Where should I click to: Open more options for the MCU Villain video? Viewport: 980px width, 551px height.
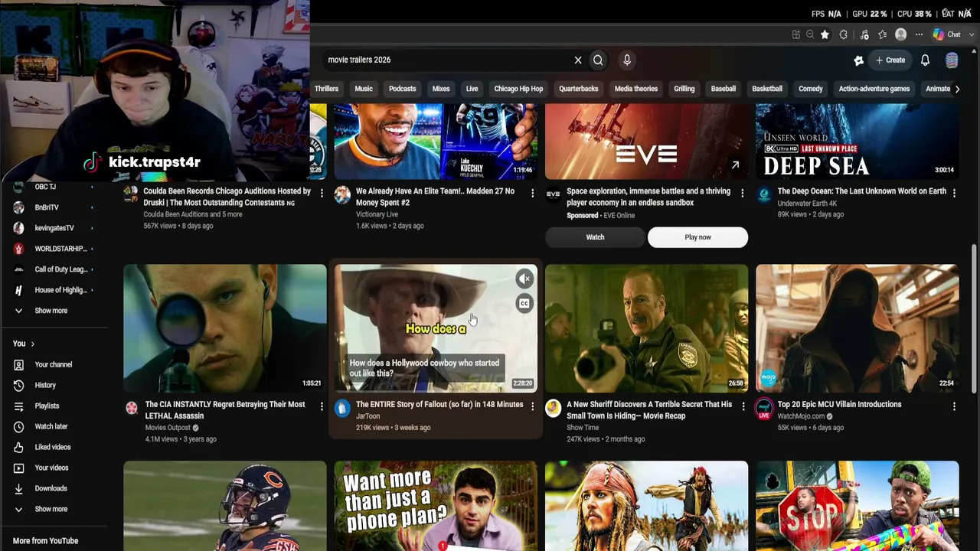[x=954, y=406]
